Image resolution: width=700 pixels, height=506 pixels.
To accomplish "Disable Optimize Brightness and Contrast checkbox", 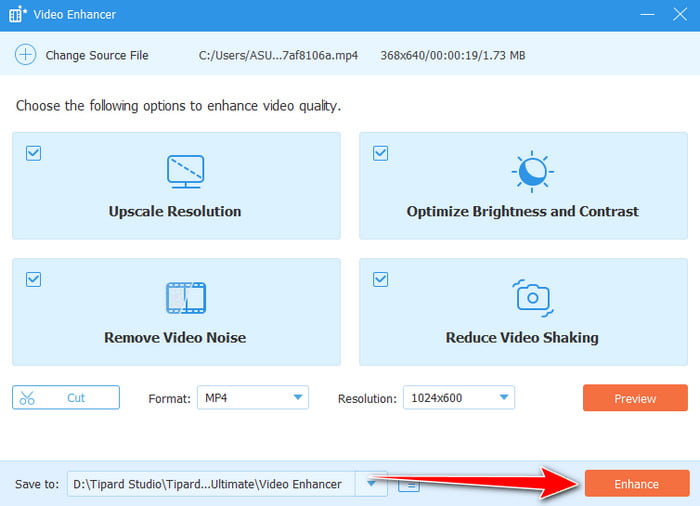I will click(x=380, y=153).
